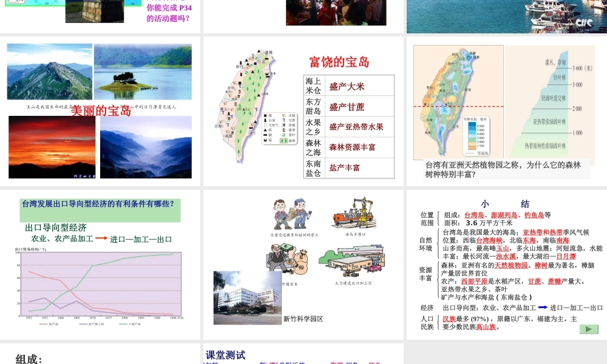Screen dimensions: 607x364
Task: Click the 森林之海 table cell
Action: [314, 147]
